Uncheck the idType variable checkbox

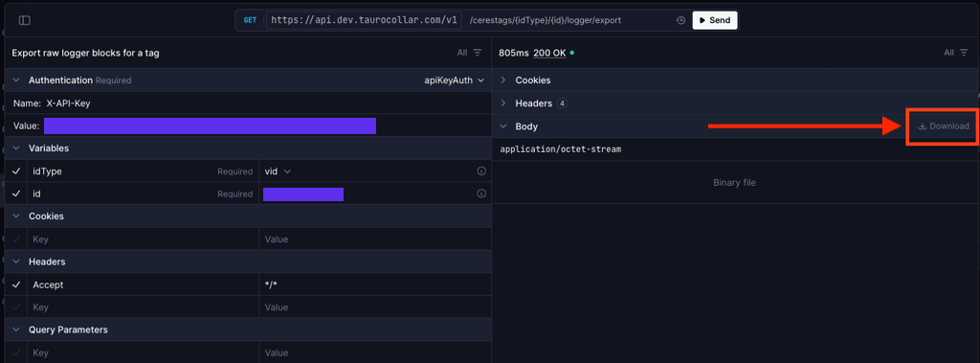pos(16,170)
